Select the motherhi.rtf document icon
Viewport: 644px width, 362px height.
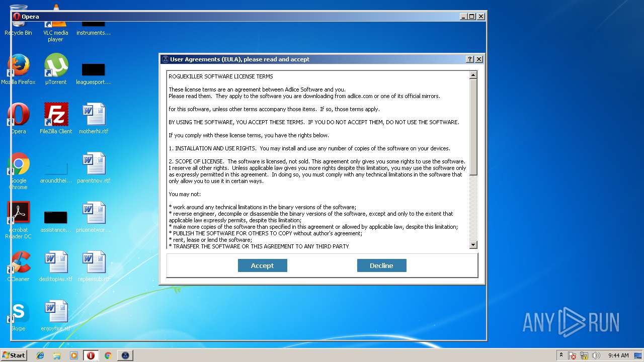94,119
